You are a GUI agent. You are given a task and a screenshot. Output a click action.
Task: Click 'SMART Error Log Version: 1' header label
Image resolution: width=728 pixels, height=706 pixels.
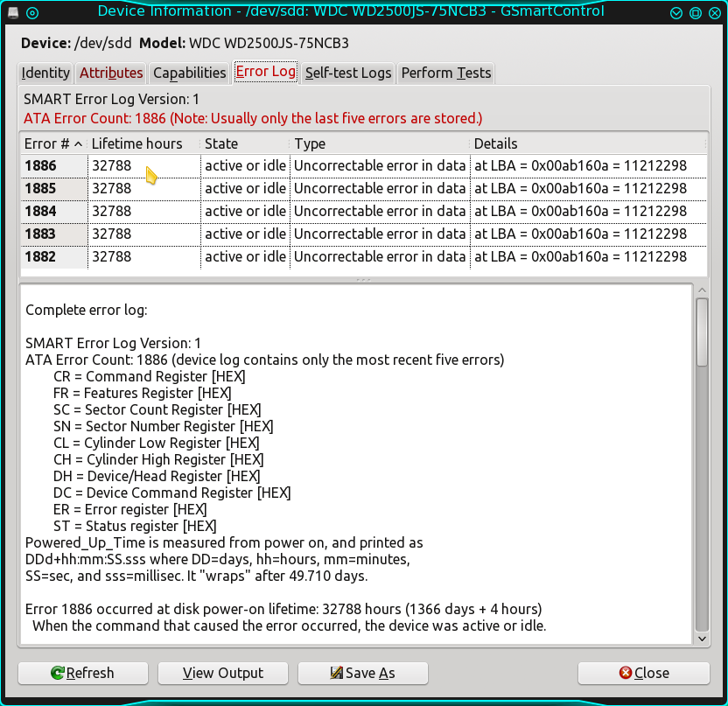111,100
